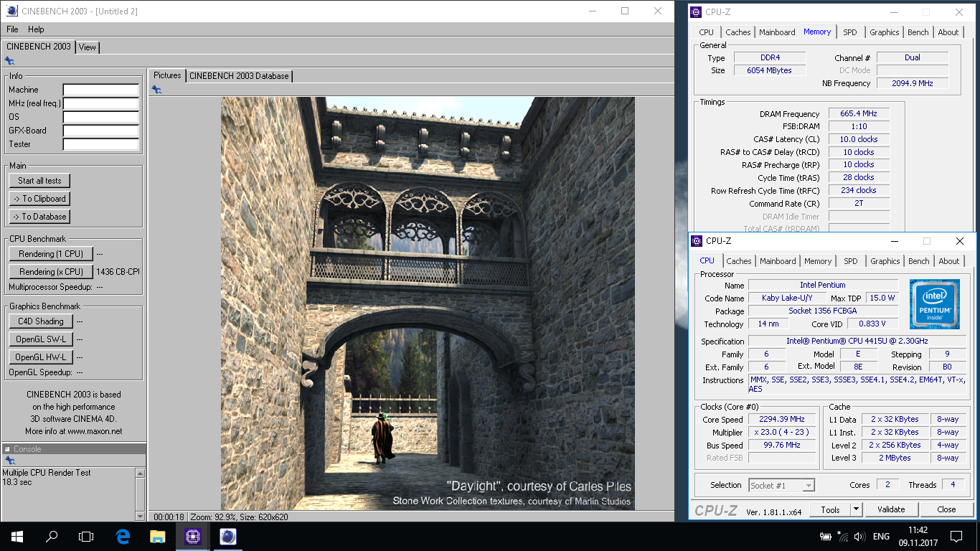Click the battery tray icon
This screenshot has width=980, height=551.
point(826,536)
